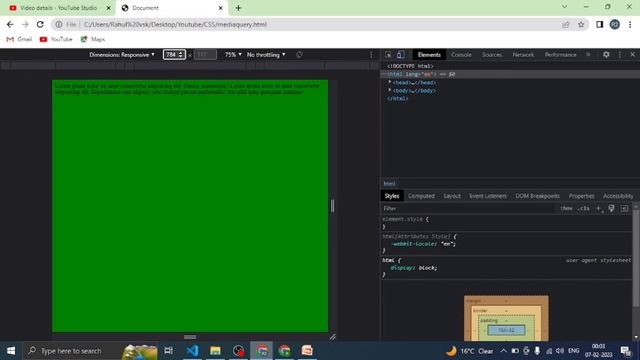Toggle the :hov element state button
Viewport: 640px width, 360px height.
point(566,209)
